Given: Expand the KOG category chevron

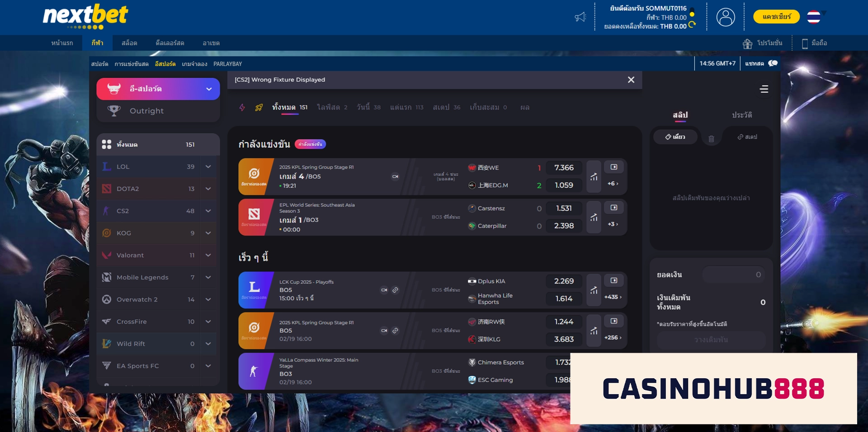Looking at the screenshot, I should 208,233.
